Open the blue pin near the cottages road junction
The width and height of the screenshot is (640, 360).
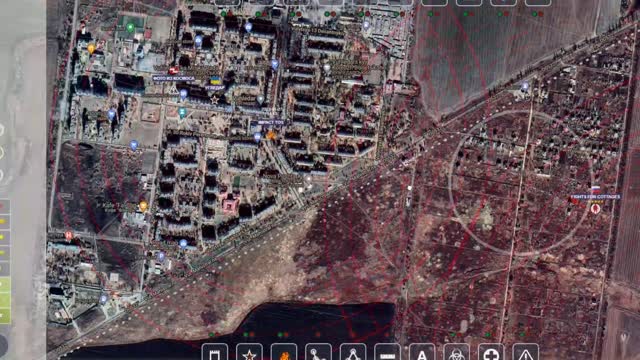pos(525,87)
